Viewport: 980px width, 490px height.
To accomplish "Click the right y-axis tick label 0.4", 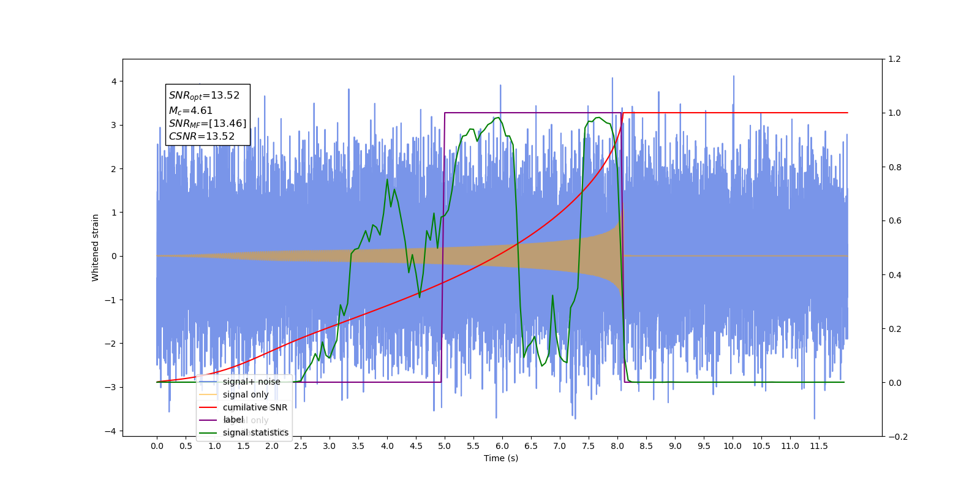I will pyautogui.click(x=894, y=275).
